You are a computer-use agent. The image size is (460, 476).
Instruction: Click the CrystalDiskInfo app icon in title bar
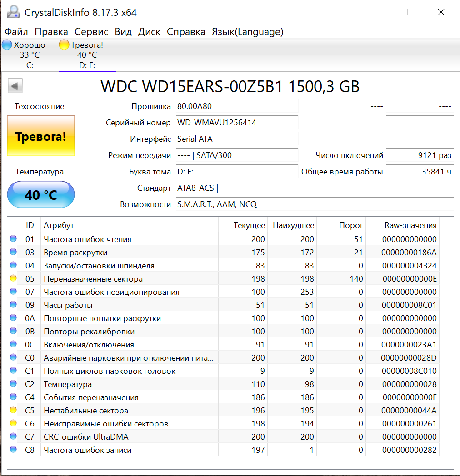(x=13, y=12)
